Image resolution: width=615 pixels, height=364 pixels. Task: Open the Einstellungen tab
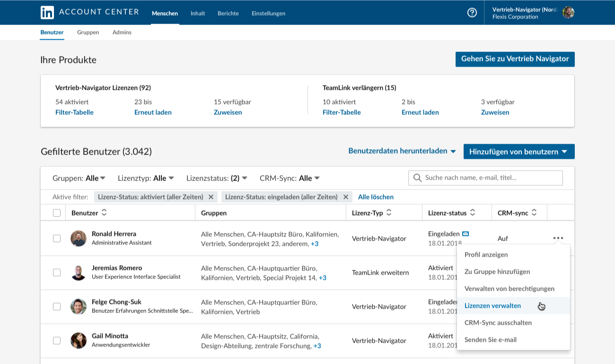(x=268, y=13)
